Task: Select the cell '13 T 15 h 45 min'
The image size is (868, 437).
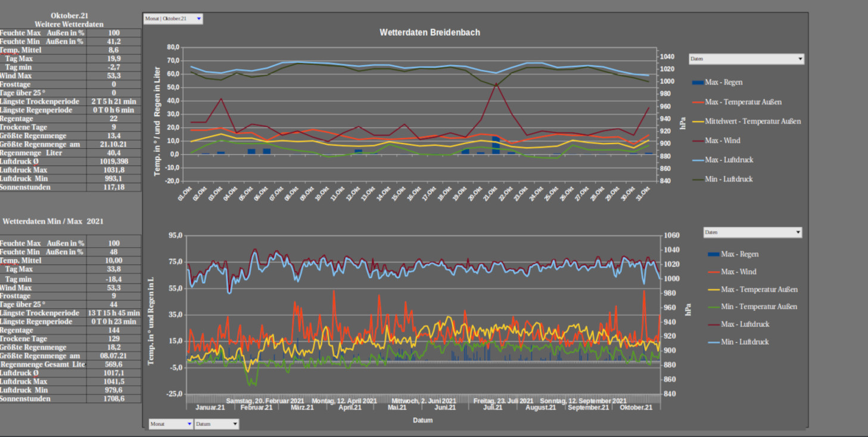Action: click(114, 313)
